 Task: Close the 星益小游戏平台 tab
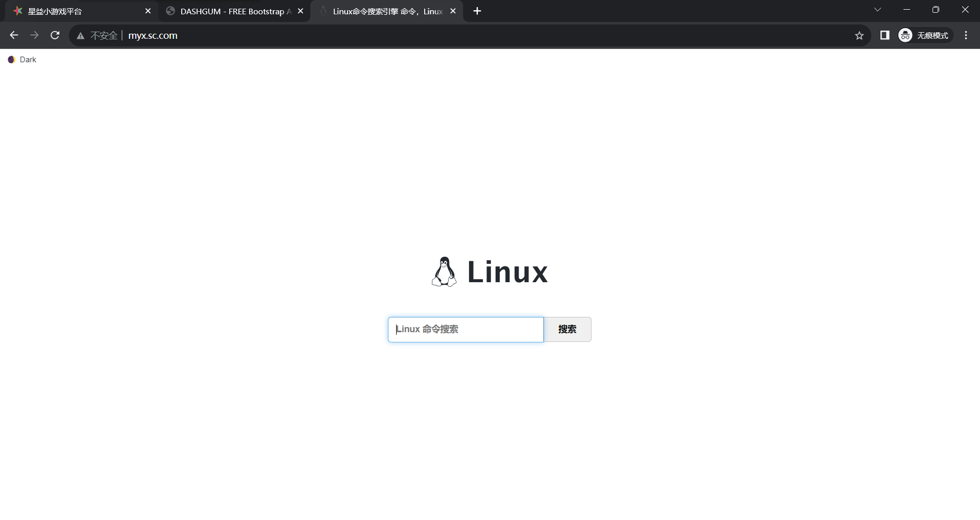pos(148,11)
